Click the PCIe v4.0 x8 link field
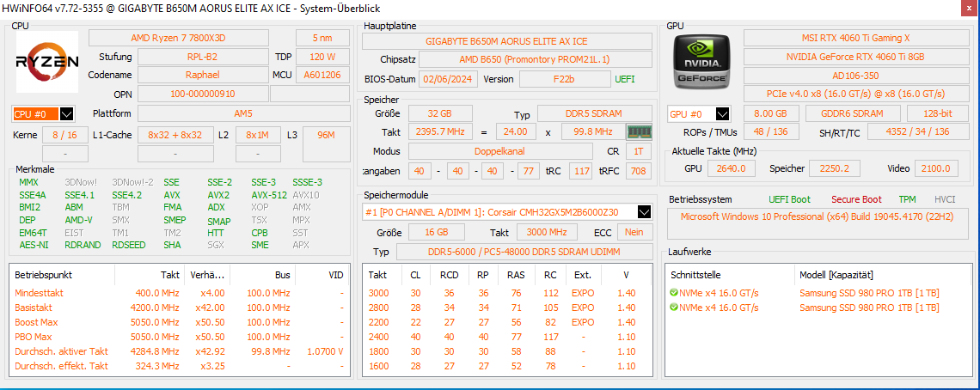This screenshot has height=390, width=980. click(x=855, y=94)
